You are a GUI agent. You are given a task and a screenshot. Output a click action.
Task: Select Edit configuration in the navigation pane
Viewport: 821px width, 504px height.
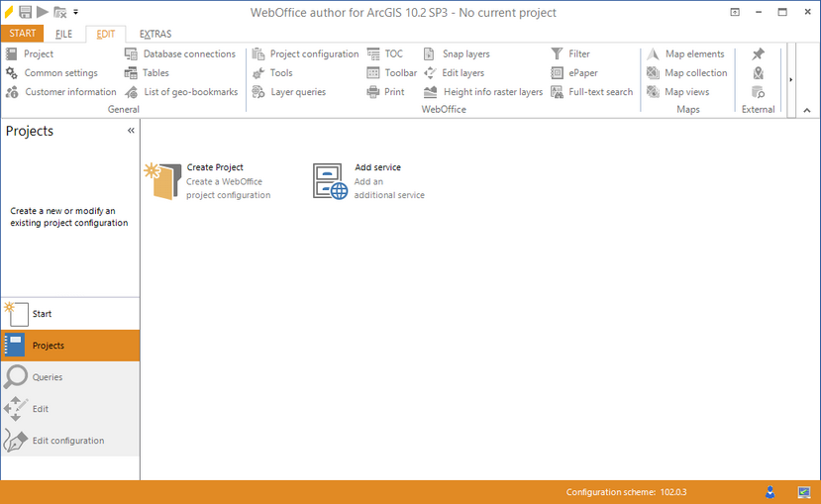coord(70,441)
